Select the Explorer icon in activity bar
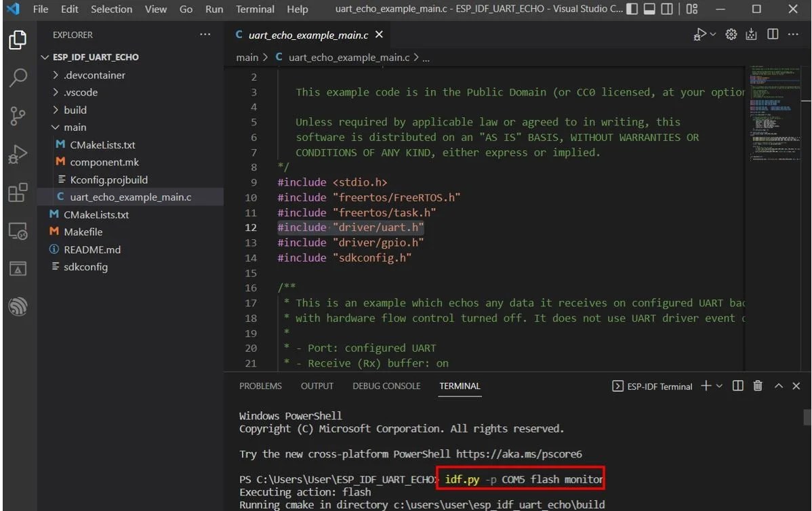This screenshot has height=511, width=812. pyautogui.click(x=18, y=40)
